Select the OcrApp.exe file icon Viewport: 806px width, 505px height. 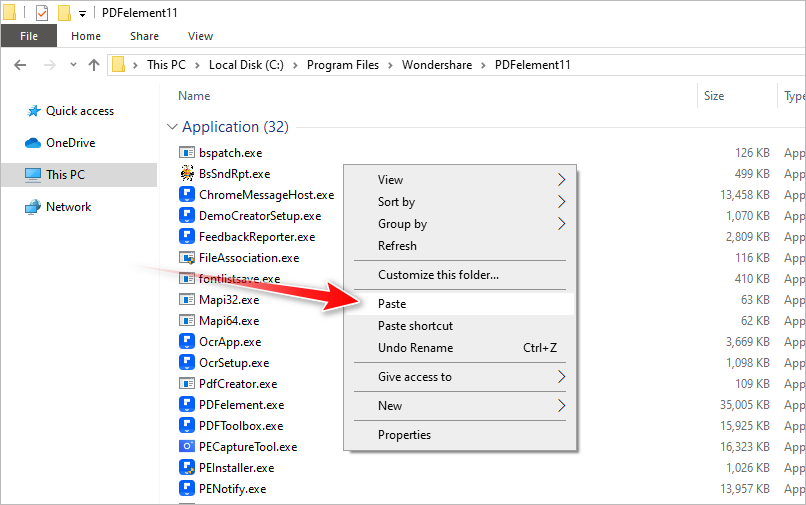click(187, 342)
